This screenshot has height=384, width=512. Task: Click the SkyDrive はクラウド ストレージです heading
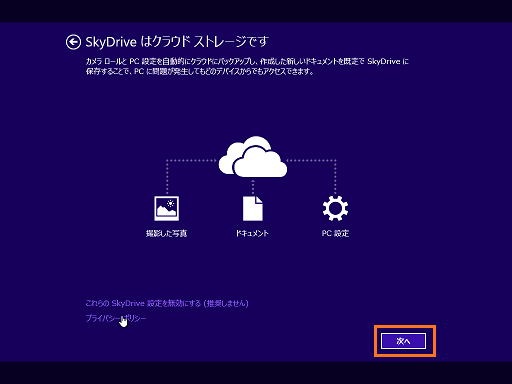point(177,42)
